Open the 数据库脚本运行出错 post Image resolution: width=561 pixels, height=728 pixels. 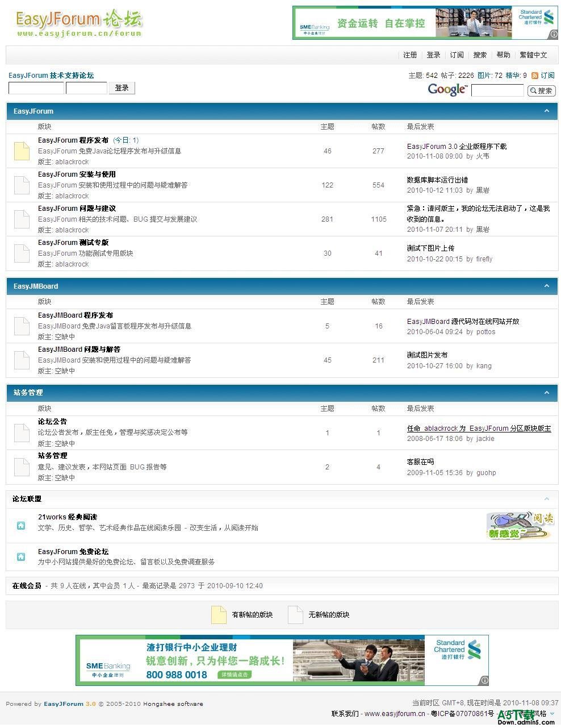pos(437,180)
